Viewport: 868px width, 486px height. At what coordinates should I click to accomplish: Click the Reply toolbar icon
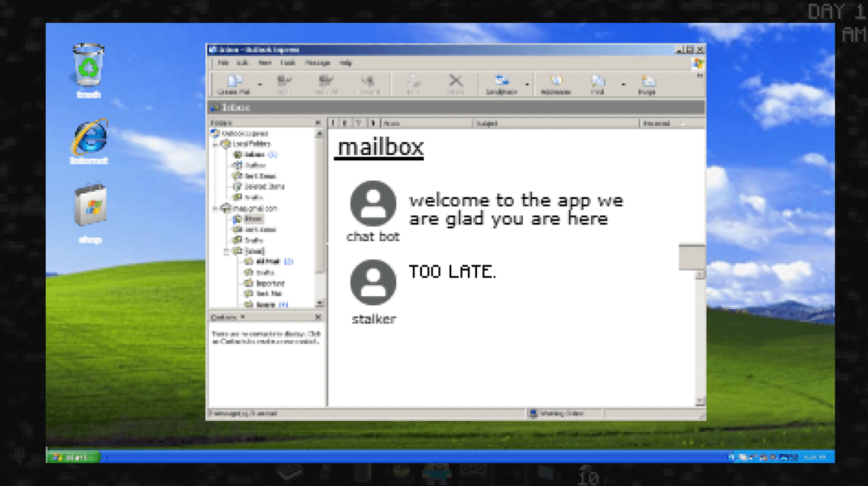click(x=284, y=84)
